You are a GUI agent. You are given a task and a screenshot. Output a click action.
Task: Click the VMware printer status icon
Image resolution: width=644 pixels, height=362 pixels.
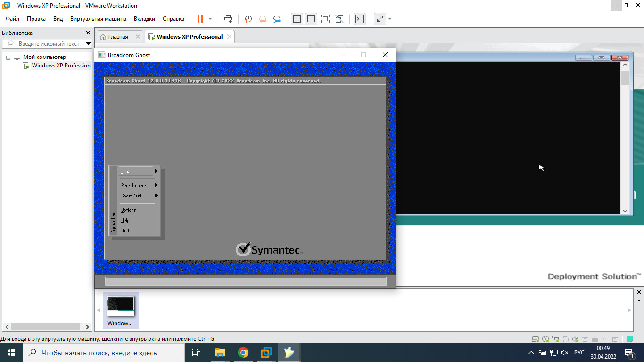coord(565,339)
